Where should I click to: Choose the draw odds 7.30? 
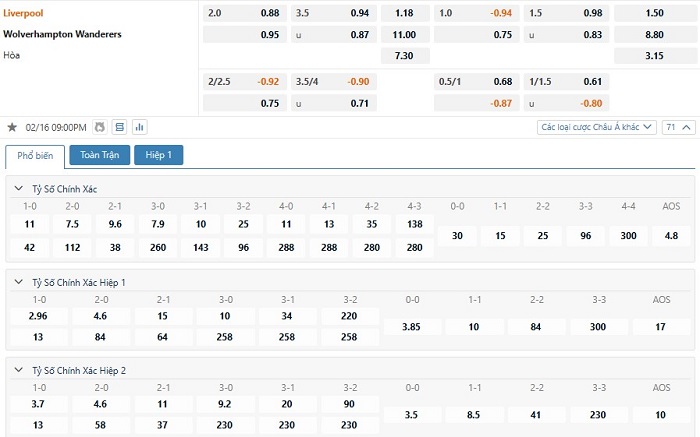click(405, 56)
